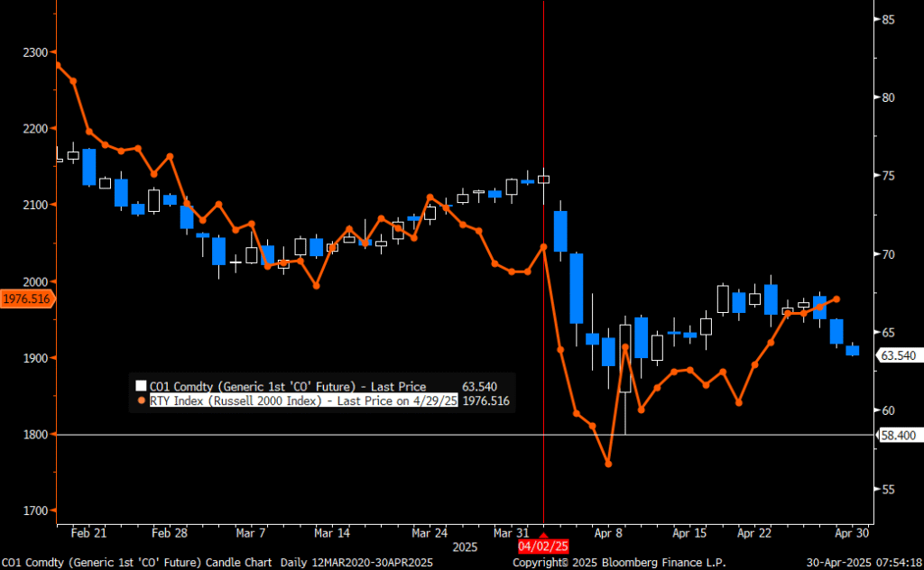Click the last RTY line point near Apr 30
Viewport: 924px width, 570px height.
tap(836, 299)
